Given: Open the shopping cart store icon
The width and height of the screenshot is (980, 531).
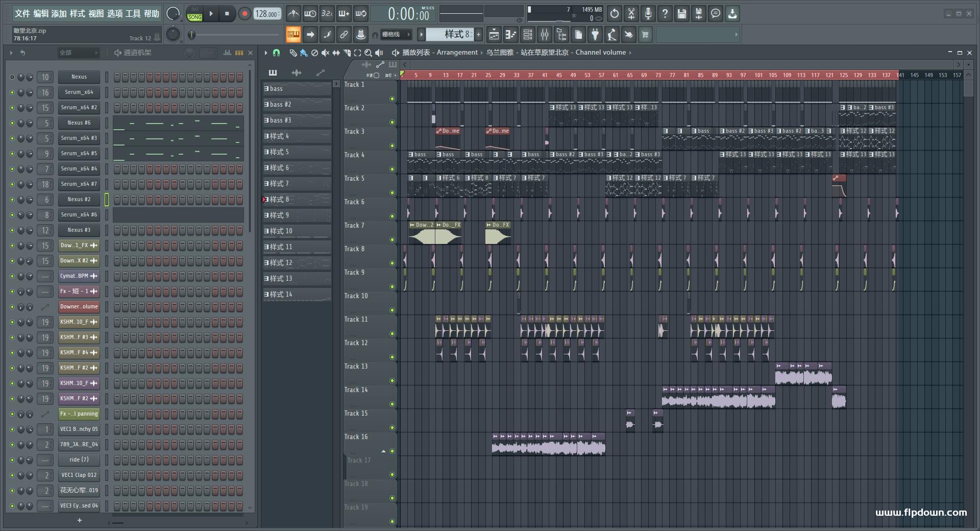Looking at the screenshot, I should click(x=646, y=35).
